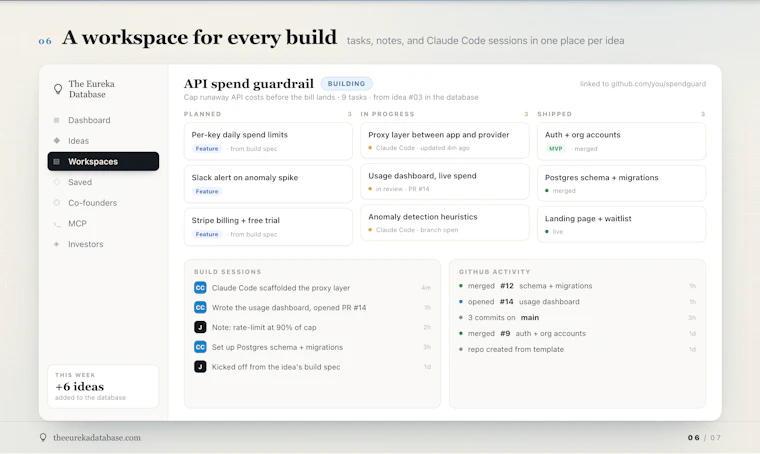The image size is (760, 454).
Task: Click the IN PROGRESS column header
Action: click(387, 114)
